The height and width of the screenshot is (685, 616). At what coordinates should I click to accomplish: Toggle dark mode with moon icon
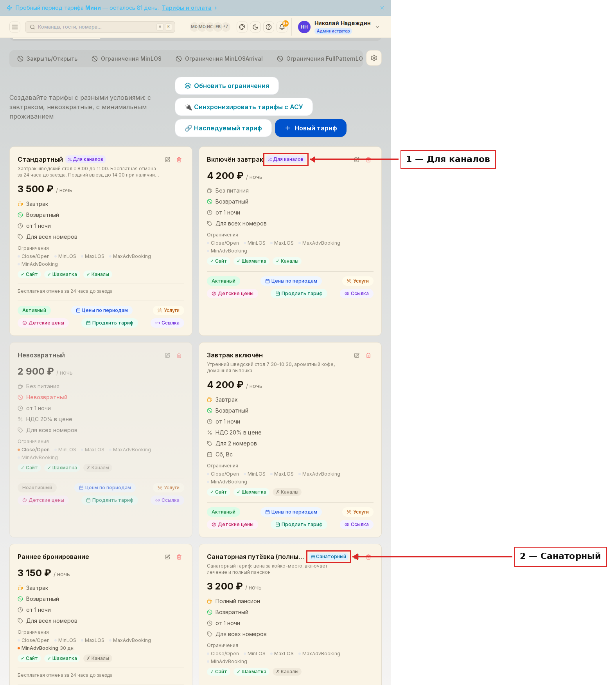[255, 27]
